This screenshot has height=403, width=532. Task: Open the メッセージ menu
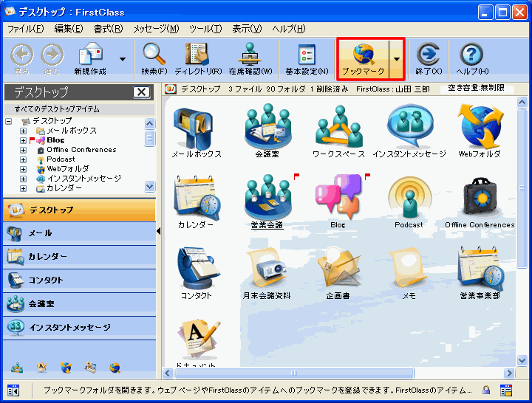155,29
